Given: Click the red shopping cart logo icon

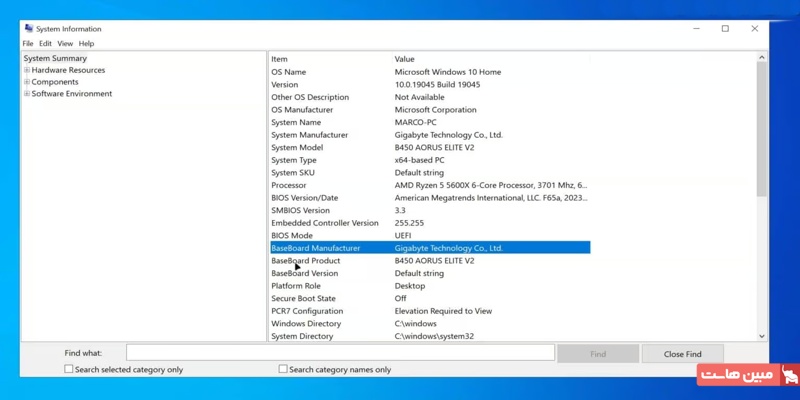Looking at the screenshot, I should point(790,375).
